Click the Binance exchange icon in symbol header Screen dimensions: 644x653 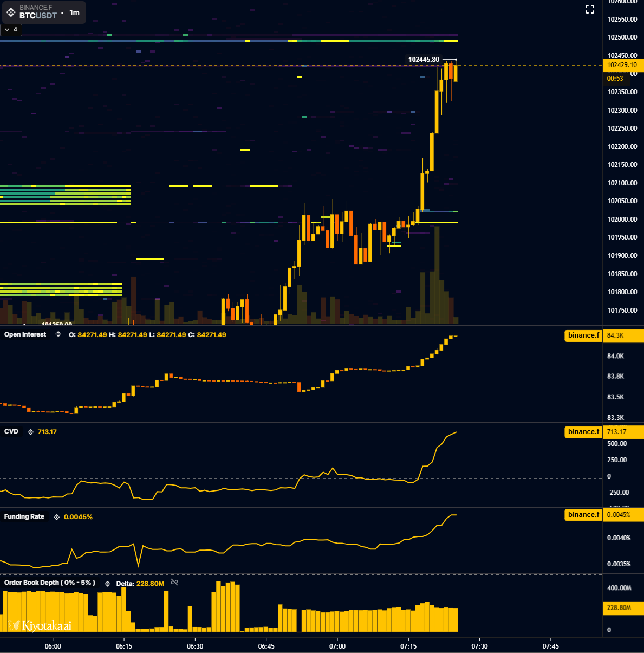[x=11, y=12]
